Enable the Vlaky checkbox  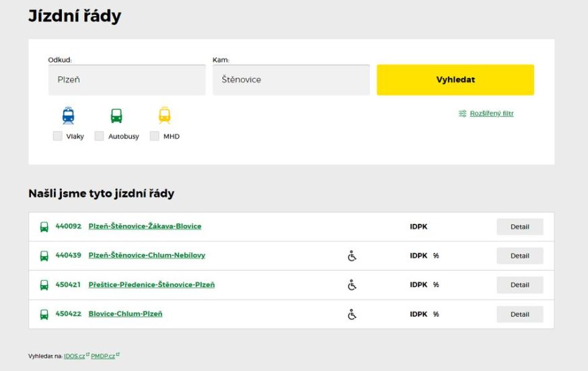pyautogui.click(x=57, y=136)
